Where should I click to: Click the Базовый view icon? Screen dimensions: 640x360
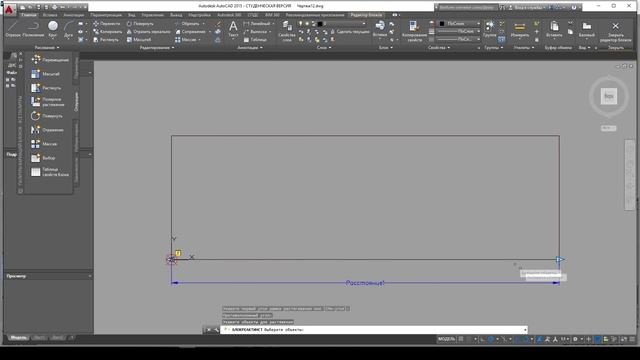click(x=587, y=29)
